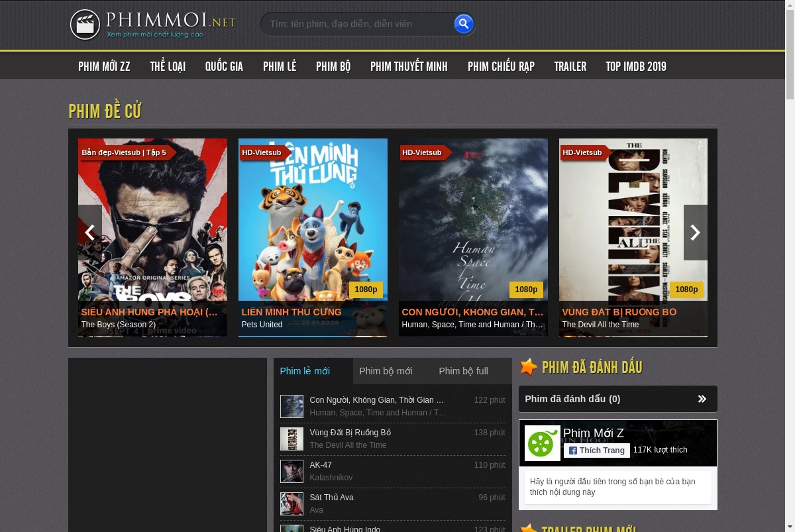The width and height of the screenshot is (795, 532).
Task: Open the QUỐC GIA menu
Action: tap(224, 66)
